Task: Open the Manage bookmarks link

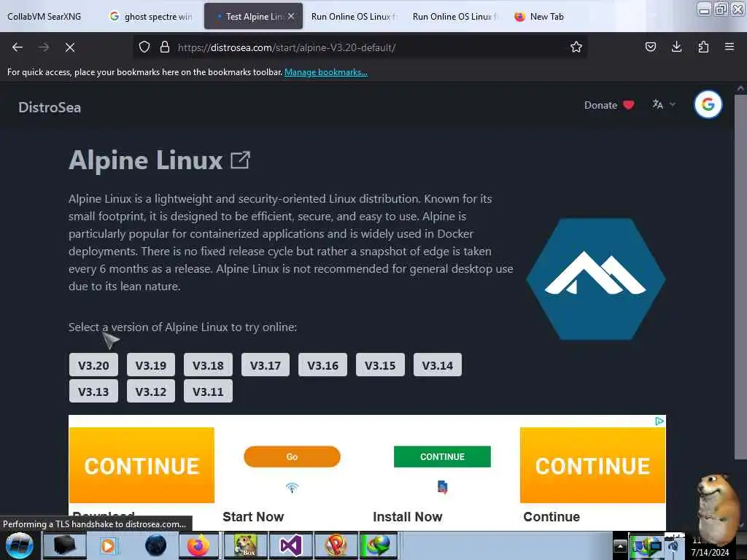Action: 326,72
